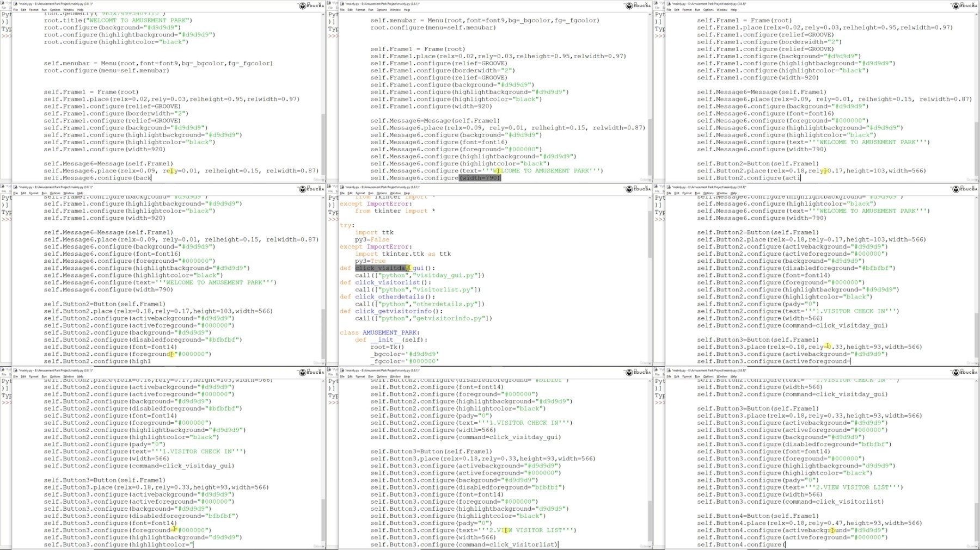Open Options menu in window ending Button2.configure(highl
The width and height of the screenshot is (980, 550).
tap(55, 193)
